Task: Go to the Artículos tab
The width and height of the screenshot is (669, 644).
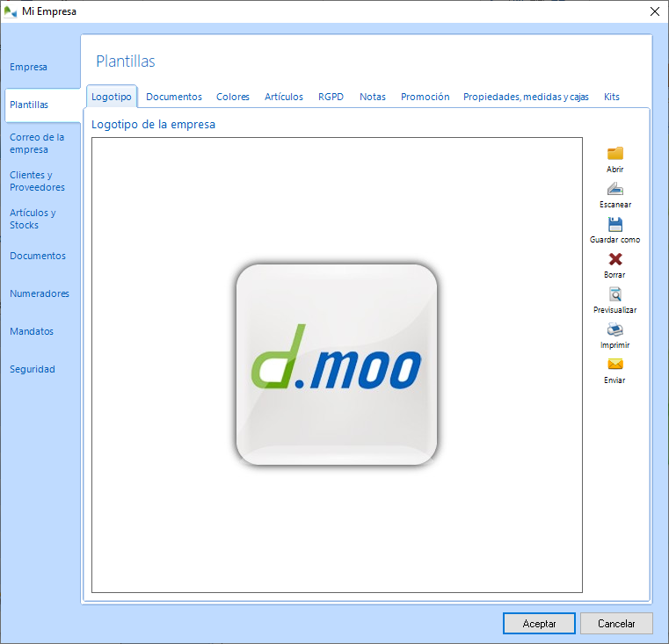Action: (x=284, y=97)
